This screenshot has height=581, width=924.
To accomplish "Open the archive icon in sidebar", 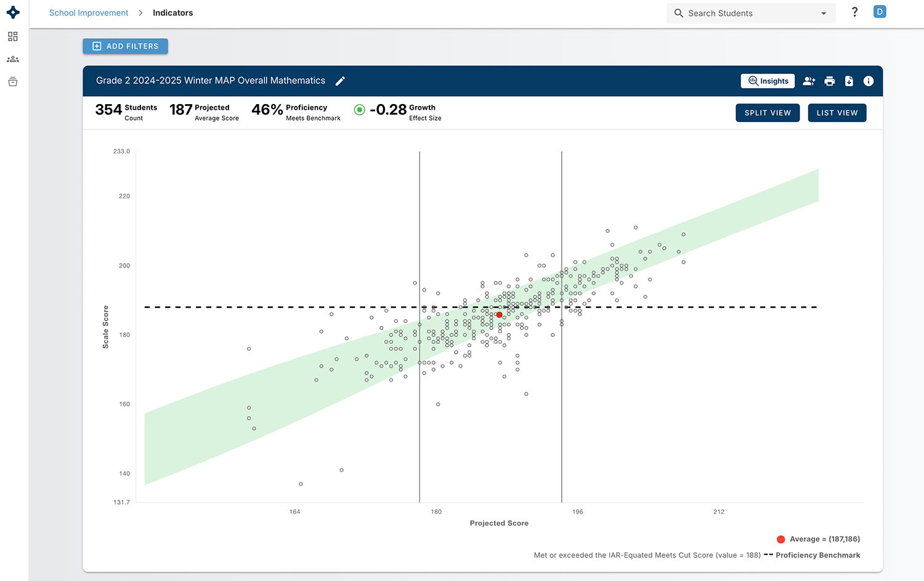I will point(13,82).
